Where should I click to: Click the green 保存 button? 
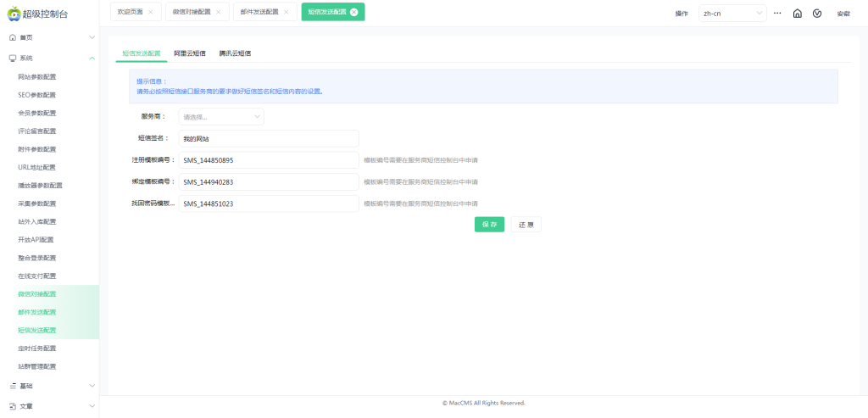[489, 225]
